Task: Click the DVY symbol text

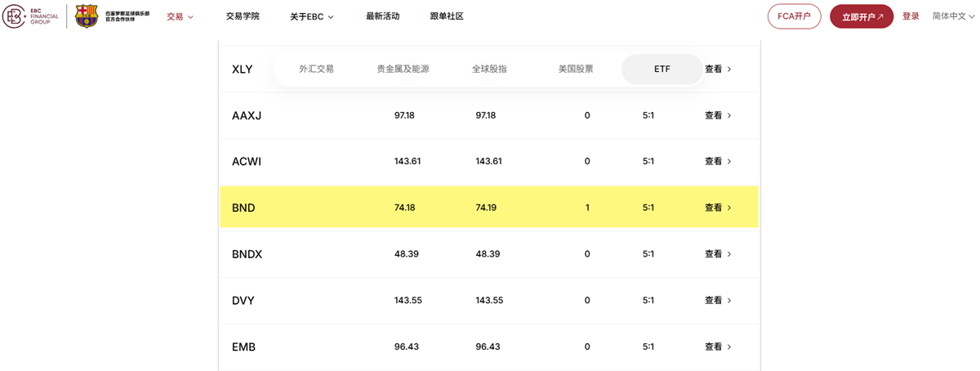Action: pos(243,301)
